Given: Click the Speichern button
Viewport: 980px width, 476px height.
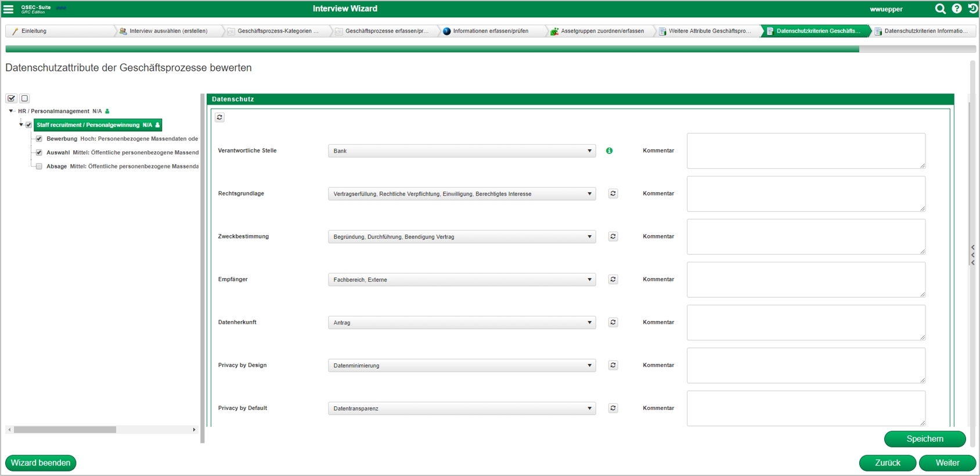Looking at the screenshot, I should (x=925, y=439).
